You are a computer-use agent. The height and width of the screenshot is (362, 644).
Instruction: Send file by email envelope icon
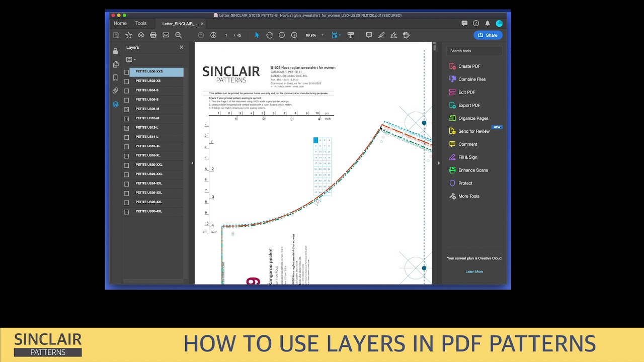166,35
